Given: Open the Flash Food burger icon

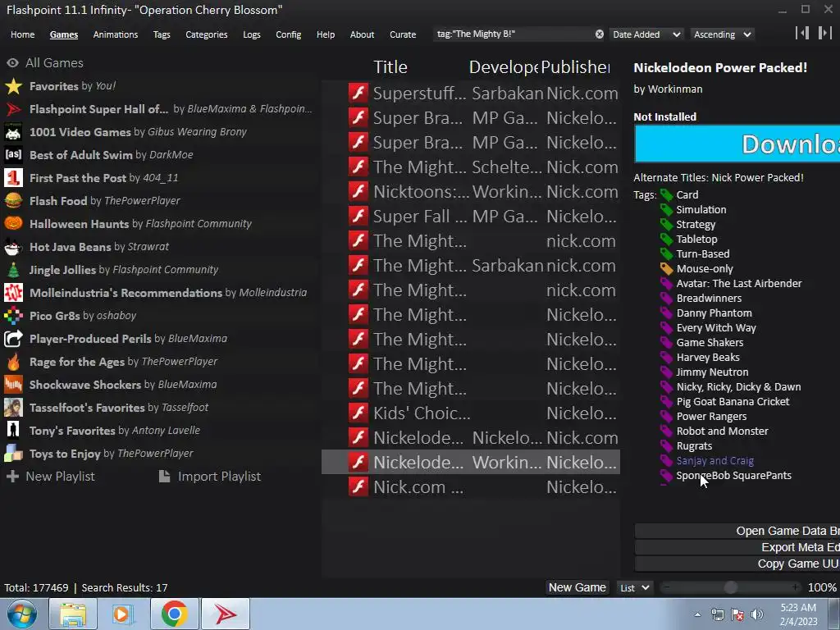Looking at the screenshot, I should click(13, 201).
